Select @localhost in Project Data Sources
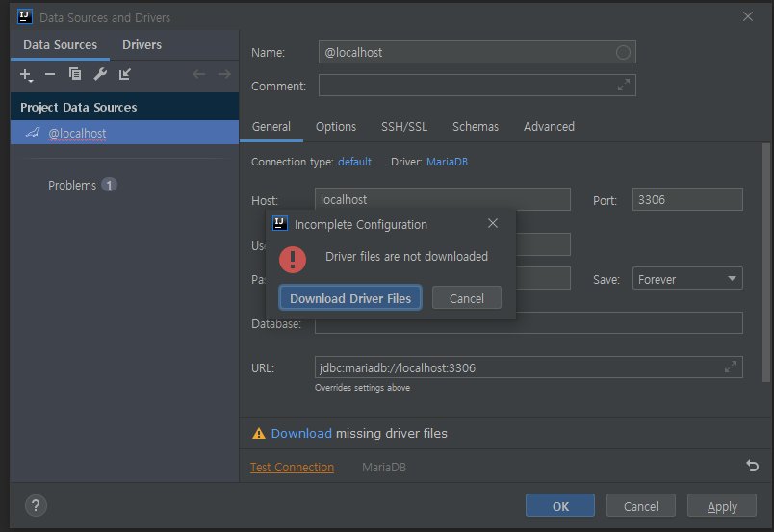Screen dimensions: 774x532 coord(124,133)
